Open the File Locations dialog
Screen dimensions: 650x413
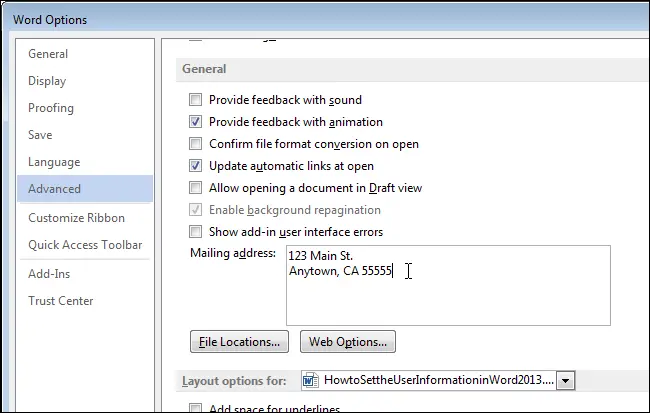(x=239, y=342)
